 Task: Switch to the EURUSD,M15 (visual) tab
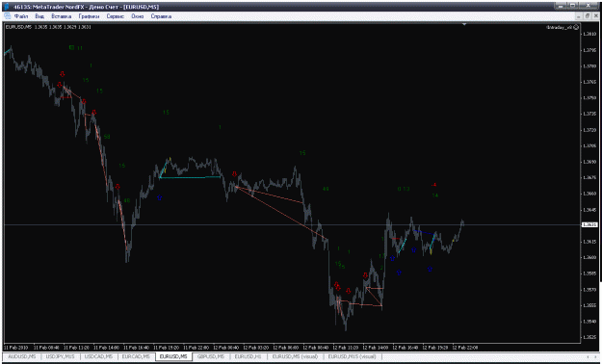click(x=353, y=356)
